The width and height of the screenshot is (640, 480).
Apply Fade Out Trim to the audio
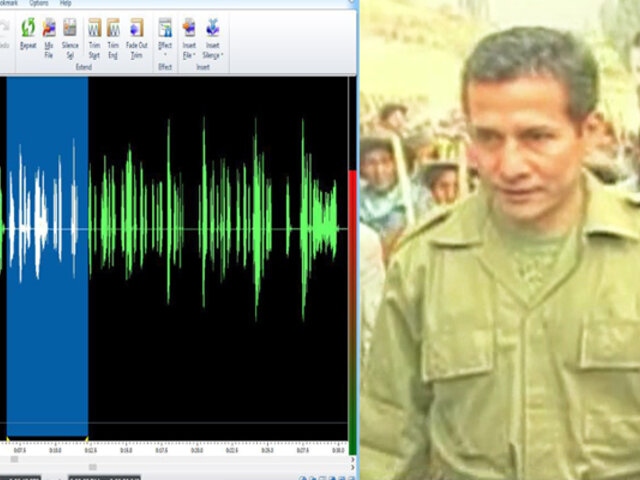pyautogui.click(x=136, y=35)
